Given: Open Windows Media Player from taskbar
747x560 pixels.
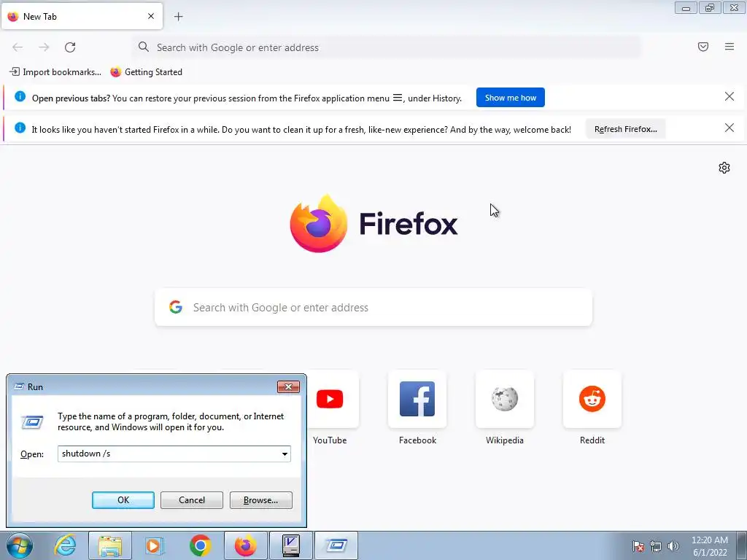Looking at the screenshot, I should (154, 545).
